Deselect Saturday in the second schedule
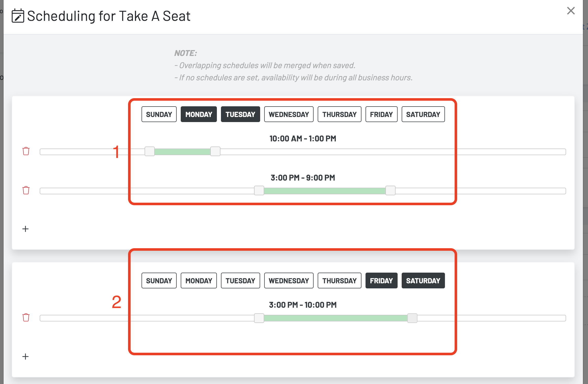588x384 pixels. (423, 280)
